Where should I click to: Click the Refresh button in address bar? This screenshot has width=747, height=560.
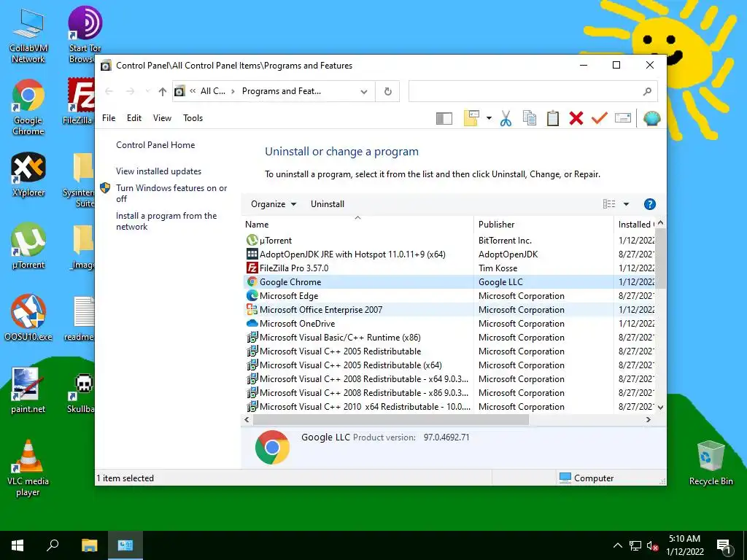pos(388,91)
